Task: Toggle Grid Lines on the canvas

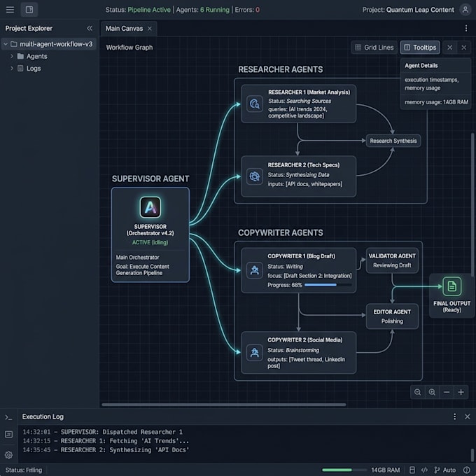Action: coord(374,48)
